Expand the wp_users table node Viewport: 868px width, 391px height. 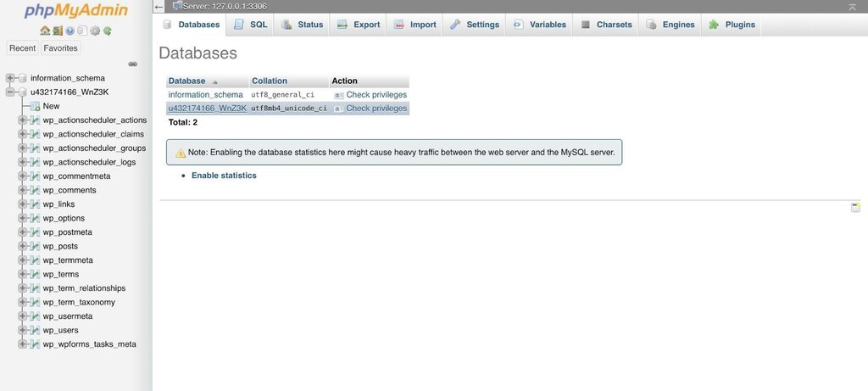coord(22,330)
